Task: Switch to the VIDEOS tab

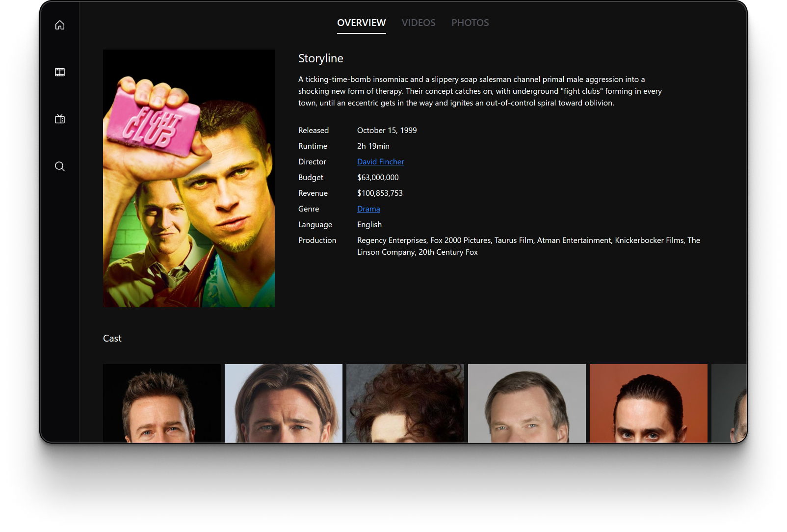Action: click(419, 23)
